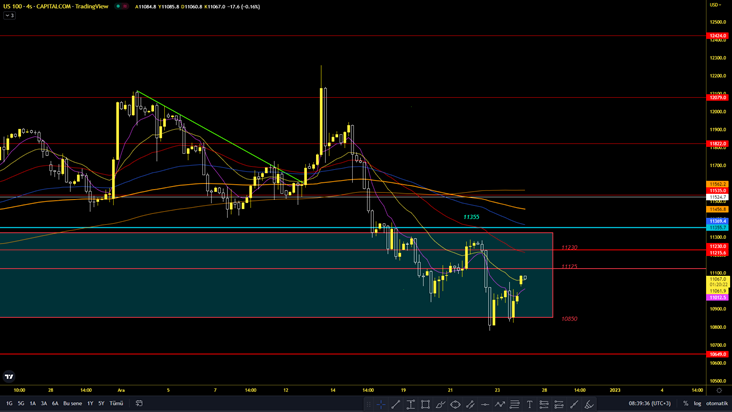Click the Ara month label on time axis

pos(121,390)
